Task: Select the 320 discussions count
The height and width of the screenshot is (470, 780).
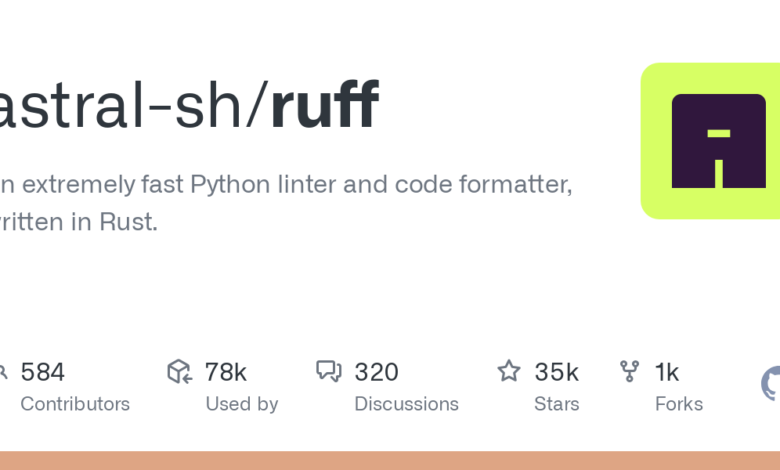Action: [x=376, y=372]
